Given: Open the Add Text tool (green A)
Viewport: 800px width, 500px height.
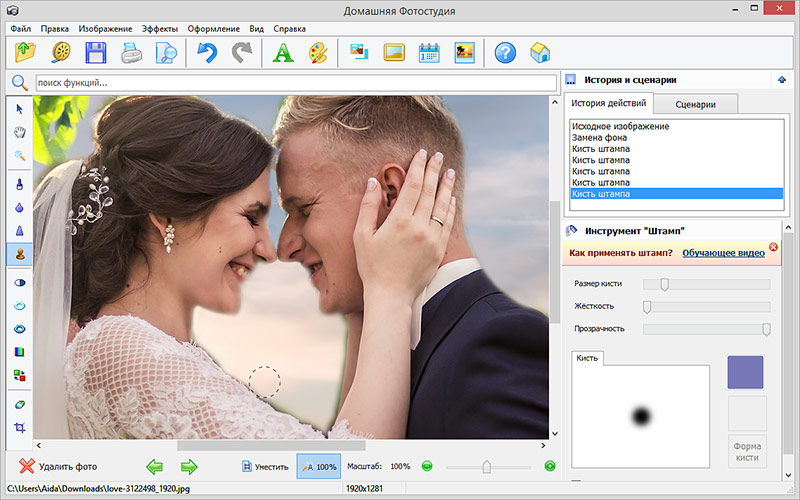Looking at the screenshot, I should click(282, 53).
